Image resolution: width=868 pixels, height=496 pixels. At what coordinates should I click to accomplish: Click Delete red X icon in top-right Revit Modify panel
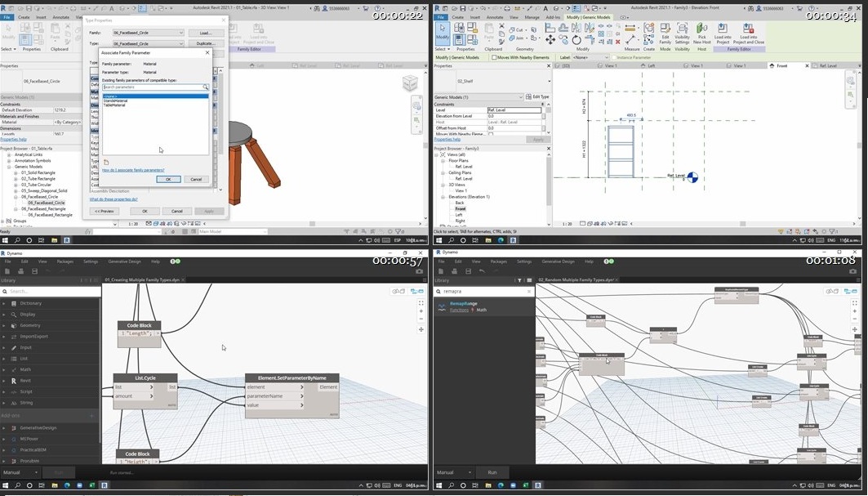(x=617, y=42)
